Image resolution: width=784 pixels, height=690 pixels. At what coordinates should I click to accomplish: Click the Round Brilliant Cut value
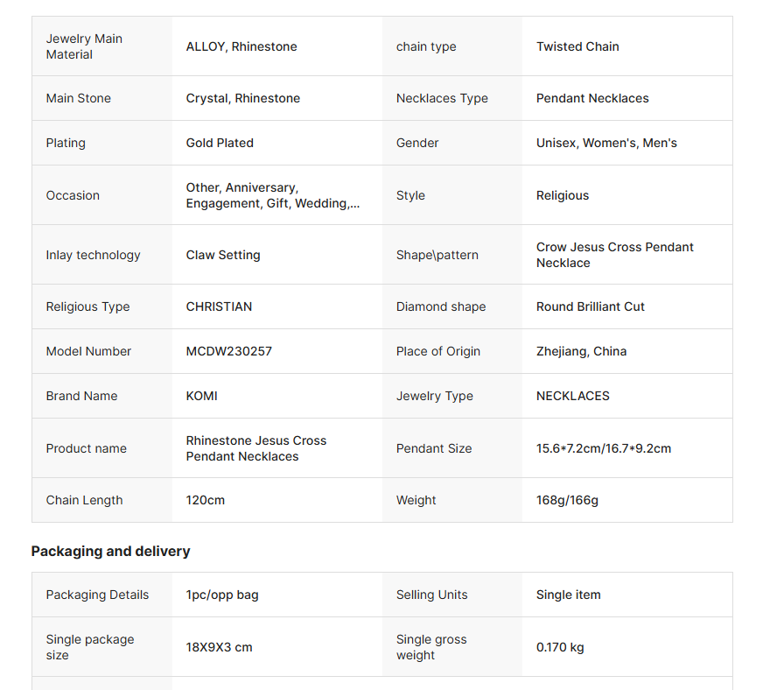click(591, 306)
